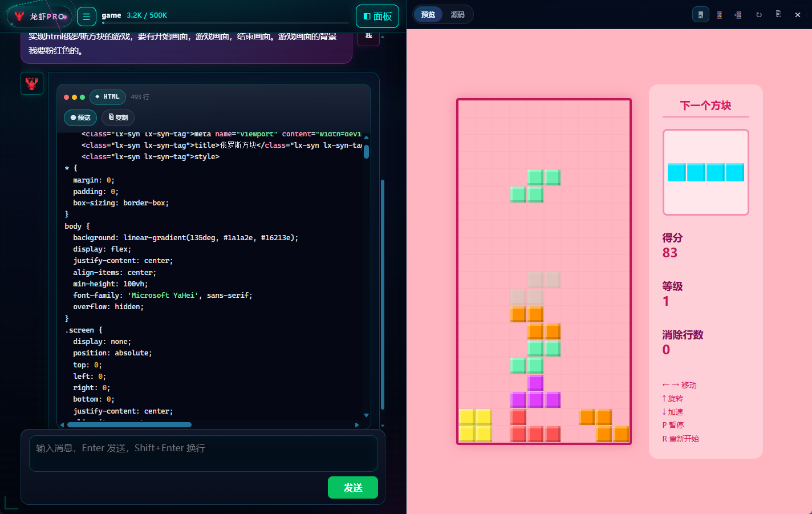812x514 pixels.
Task: Click the game project title text
Action: (x=111, y=15)
